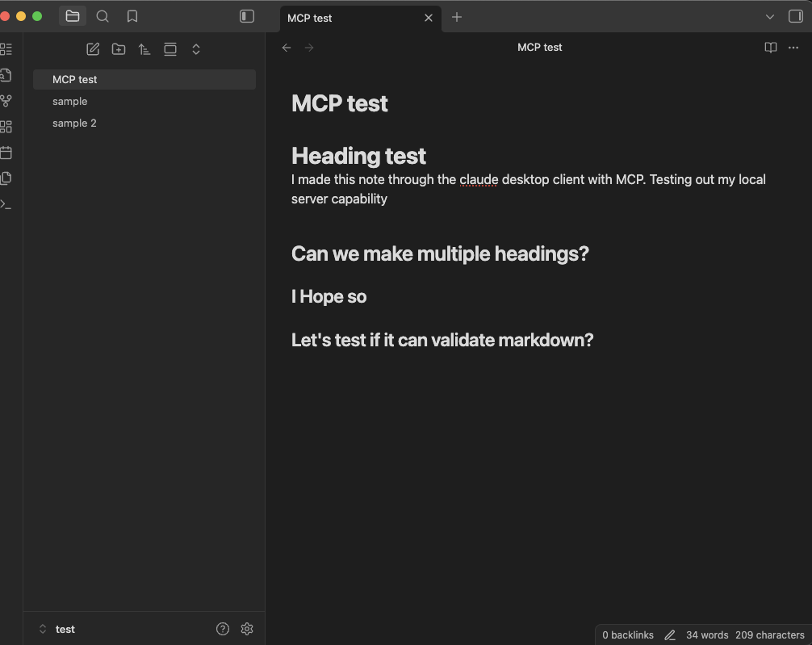Click the new folder icon
The height and width of the screenshot is (645, 812).
coord(119,49)
